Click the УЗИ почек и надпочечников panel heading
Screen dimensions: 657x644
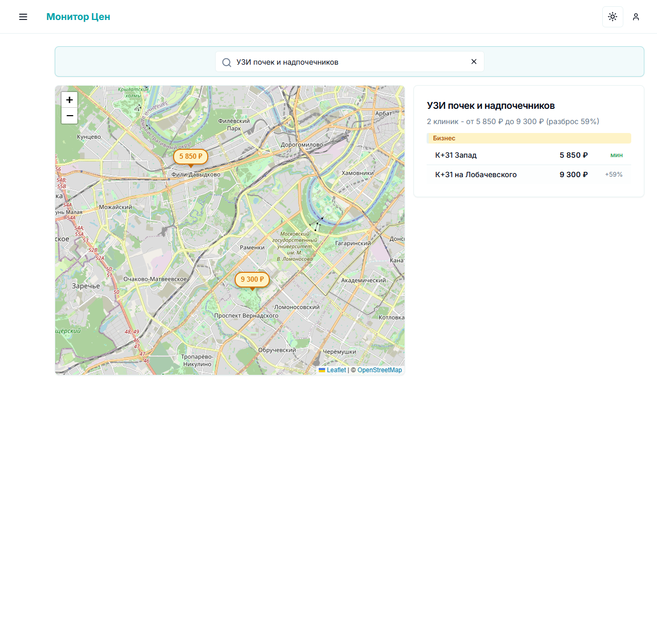pos(490,106)
